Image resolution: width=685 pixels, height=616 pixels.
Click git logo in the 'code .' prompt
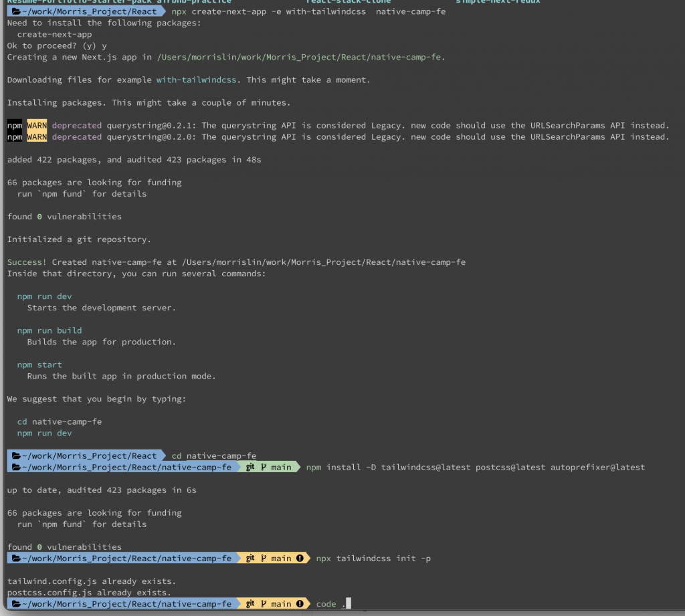tap(250, 604)
